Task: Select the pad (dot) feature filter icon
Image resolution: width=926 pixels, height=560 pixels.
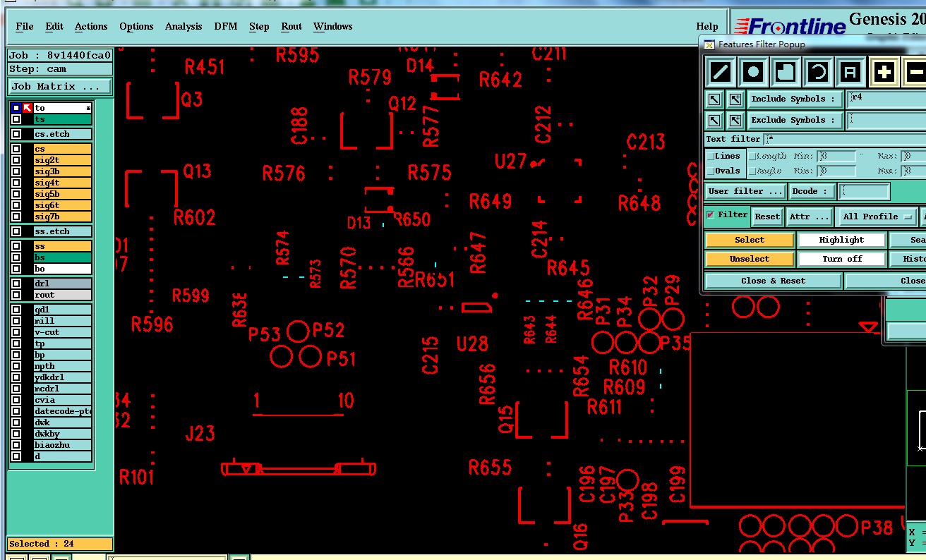Action: pyautogui.click(x=753, y=72)
